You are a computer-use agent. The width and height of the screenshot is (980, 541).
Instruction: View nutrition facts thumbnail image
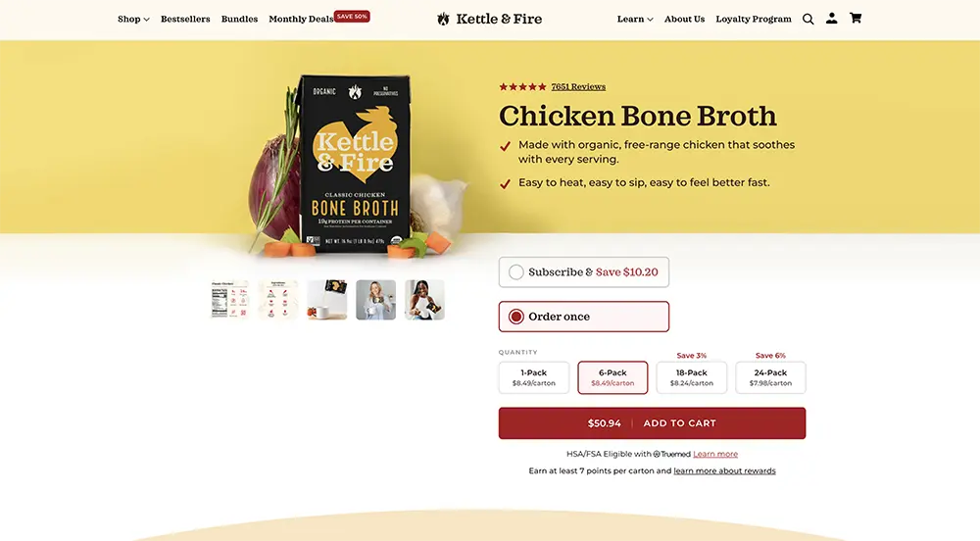(x=229, y=300)
